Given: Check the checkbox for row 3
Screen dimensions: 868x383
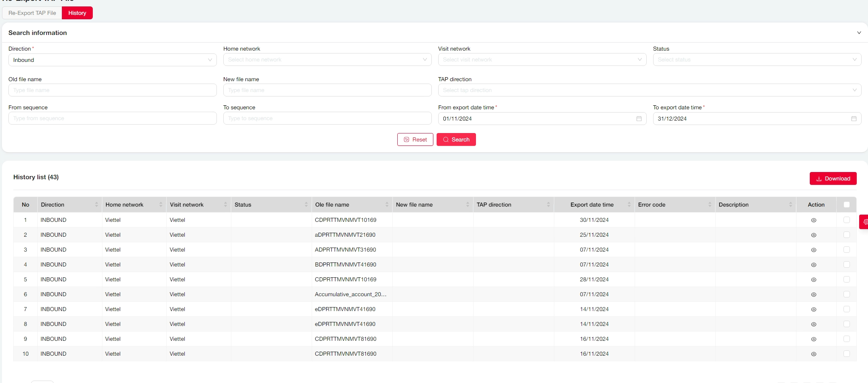Looking at the screenshot, I should point(846,250).
